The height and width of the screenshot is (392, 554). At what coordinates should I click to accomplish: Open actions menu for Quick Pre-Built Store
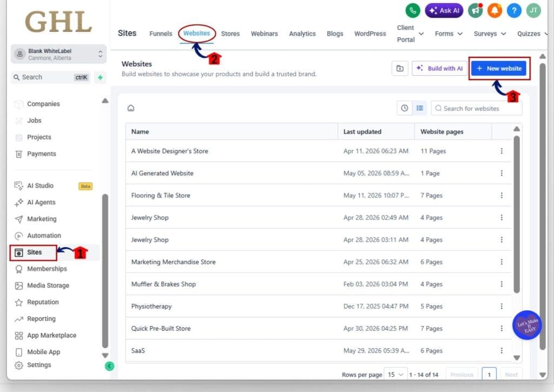pos(502,328)
